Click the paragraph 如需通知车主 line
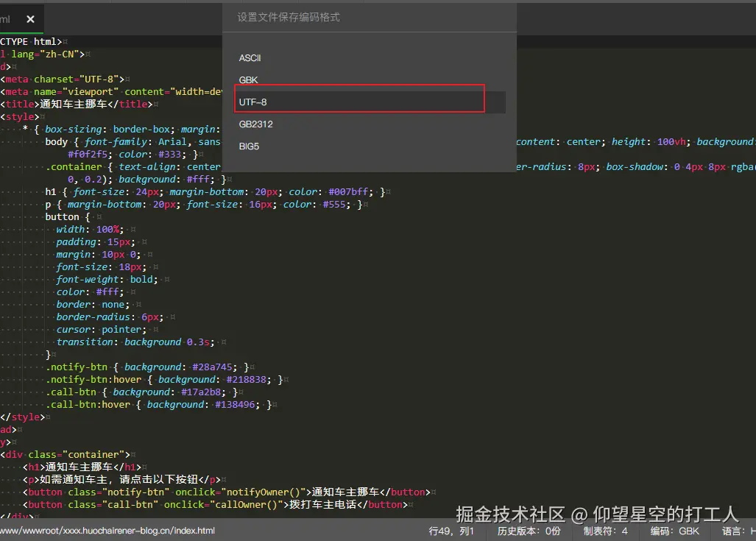 (121, 480)
